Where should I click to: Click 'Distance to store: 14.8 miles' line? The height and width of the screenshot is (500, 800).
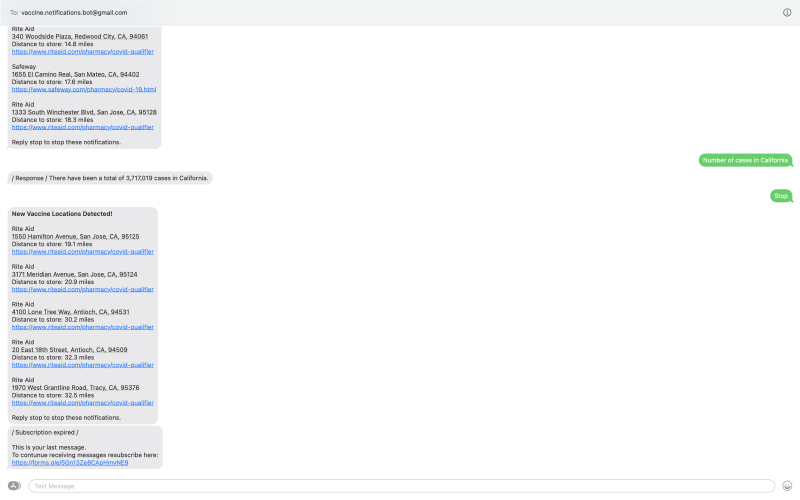coord(53,44)
